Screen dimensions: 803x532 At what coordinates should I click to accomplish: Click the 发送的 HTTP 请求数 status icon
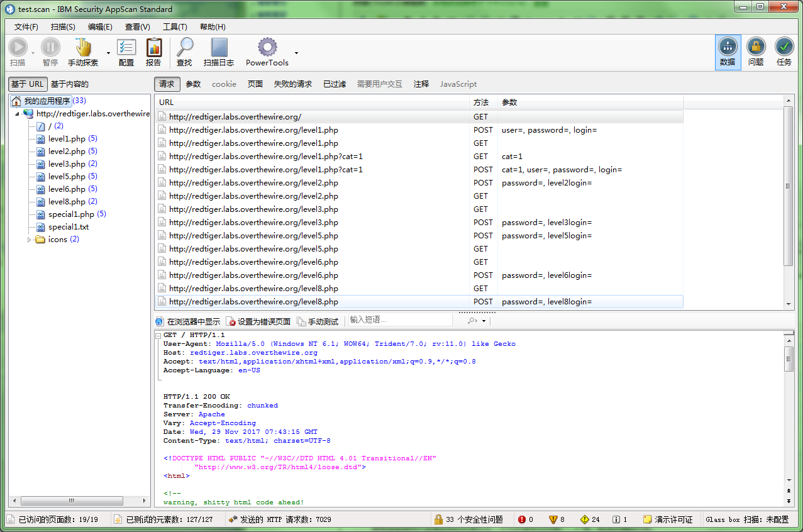click(x=233, y=519)
